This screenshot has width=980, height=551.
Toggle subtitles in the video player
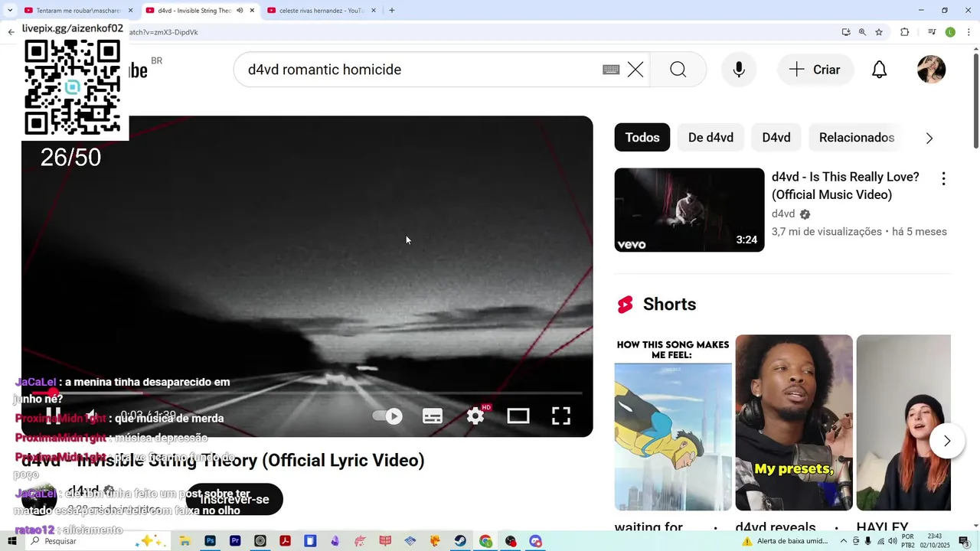pos(433,416)
